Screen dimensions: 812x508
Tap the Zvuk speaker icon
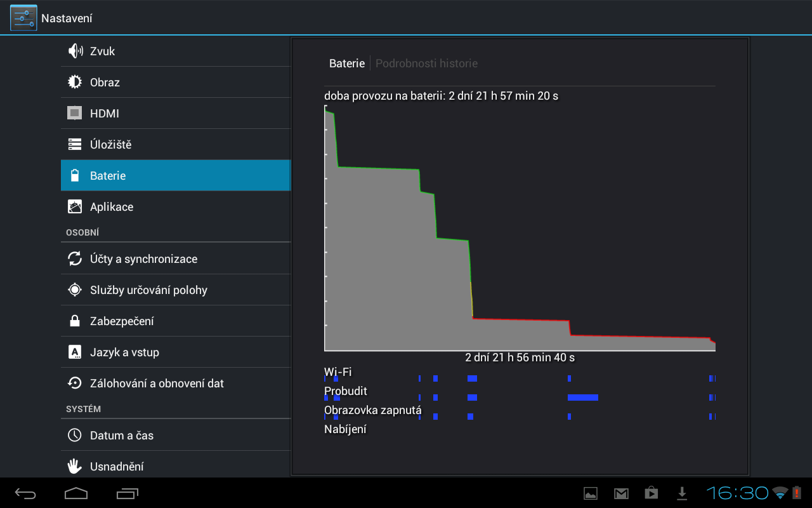(x=75, y=51)
